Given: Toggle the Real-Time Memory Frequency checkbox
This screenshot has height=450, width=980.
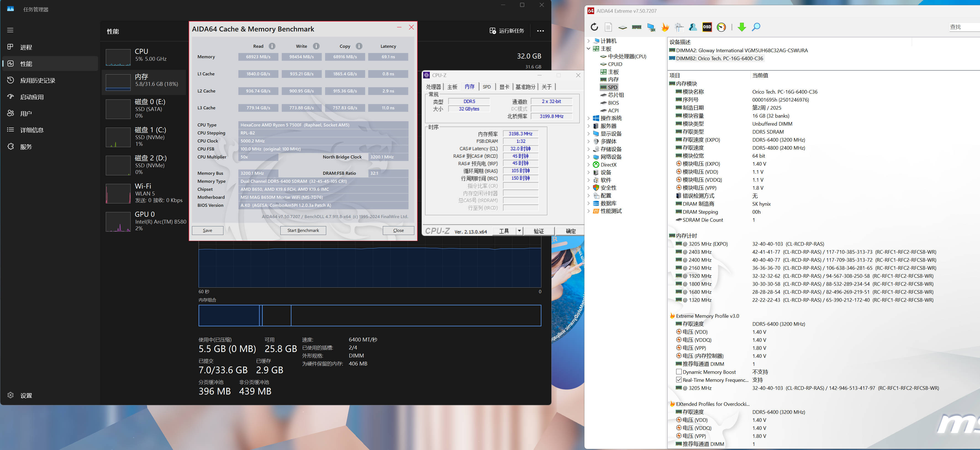Looking at the screenshot, I should [679, 380].
